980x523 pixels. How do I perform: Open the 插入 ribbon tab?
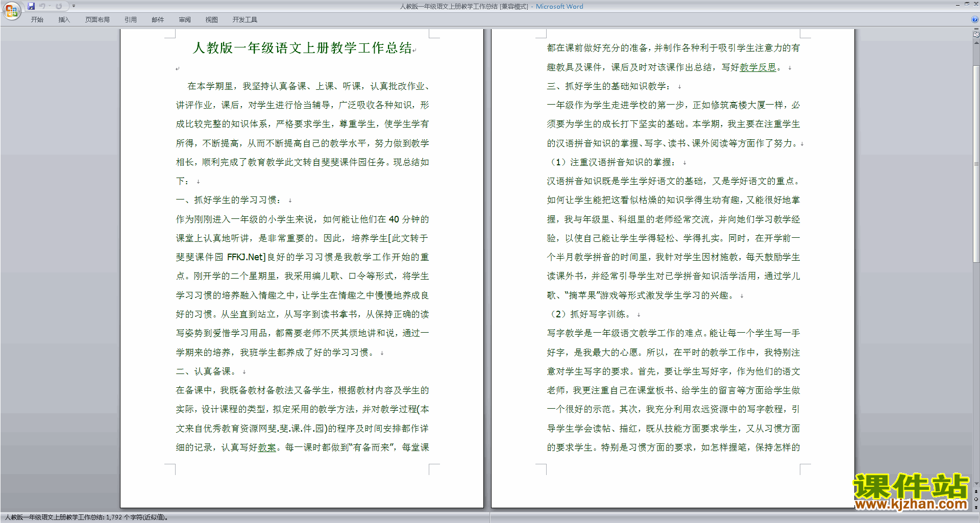pyautogui.click(x=64, y=20)
